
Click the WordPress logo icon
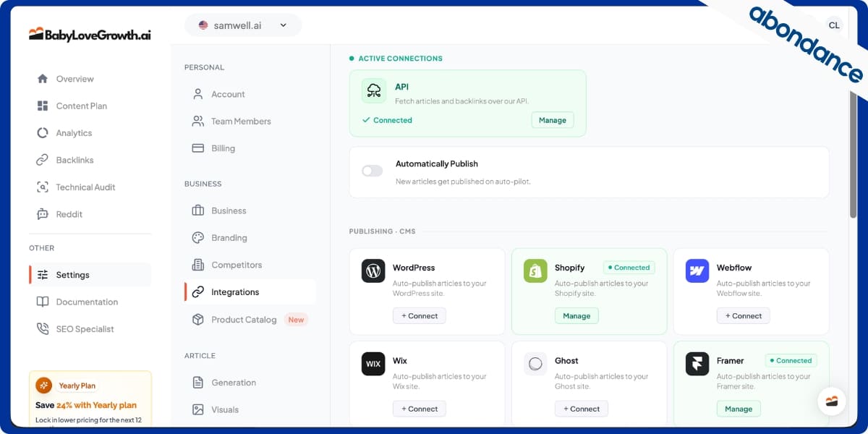[x=373, y=271]
